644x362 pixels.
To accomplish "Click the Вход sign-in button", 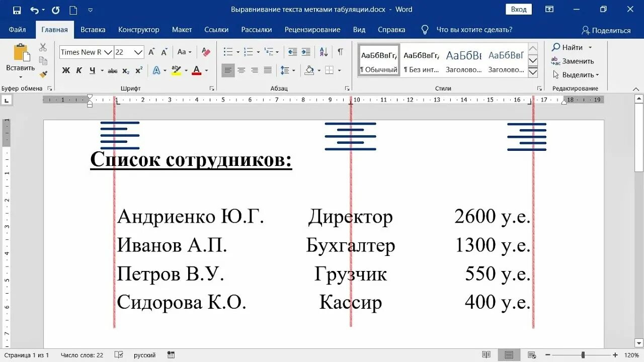I will pyautogui.click(x=519, y=9).
